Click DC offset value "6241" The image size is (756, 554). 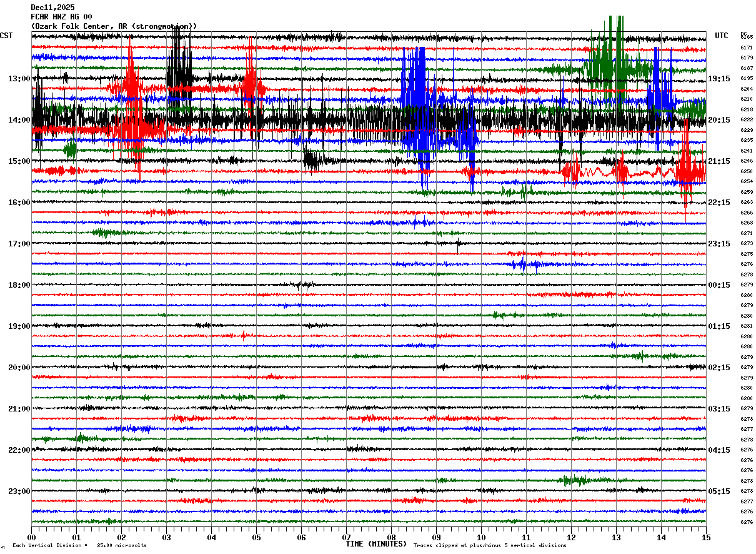click(x=747, y=151)
